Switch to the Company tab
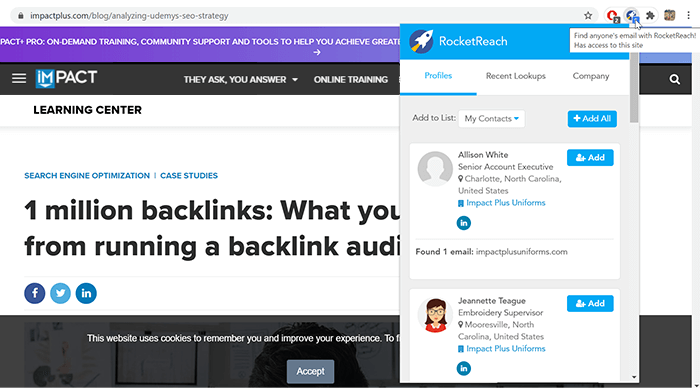The image size is (700, 388). click(x=591, y=76)
